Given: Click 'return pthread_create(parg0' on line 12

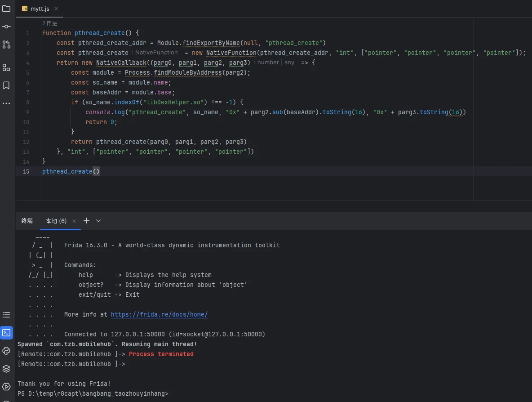Looking at the screenshot, I should [120, 142].
